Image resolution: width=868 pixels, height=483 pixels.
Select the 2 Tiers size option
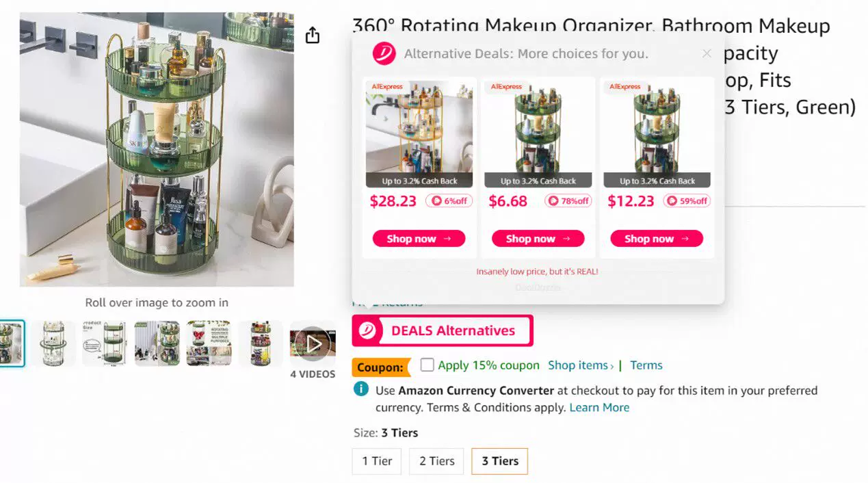pos(436,461)
